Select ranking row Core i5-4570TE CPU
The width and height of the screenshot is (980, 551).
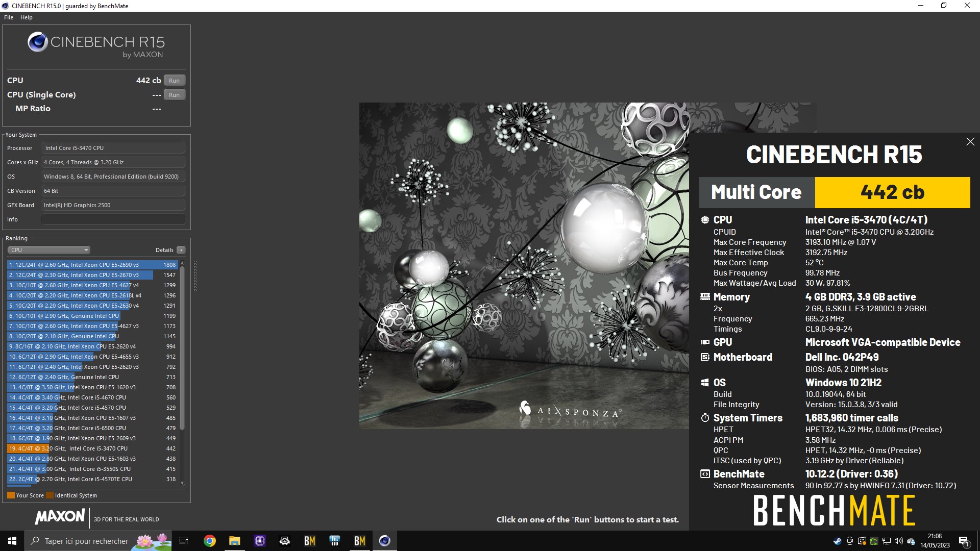(92, 479)
